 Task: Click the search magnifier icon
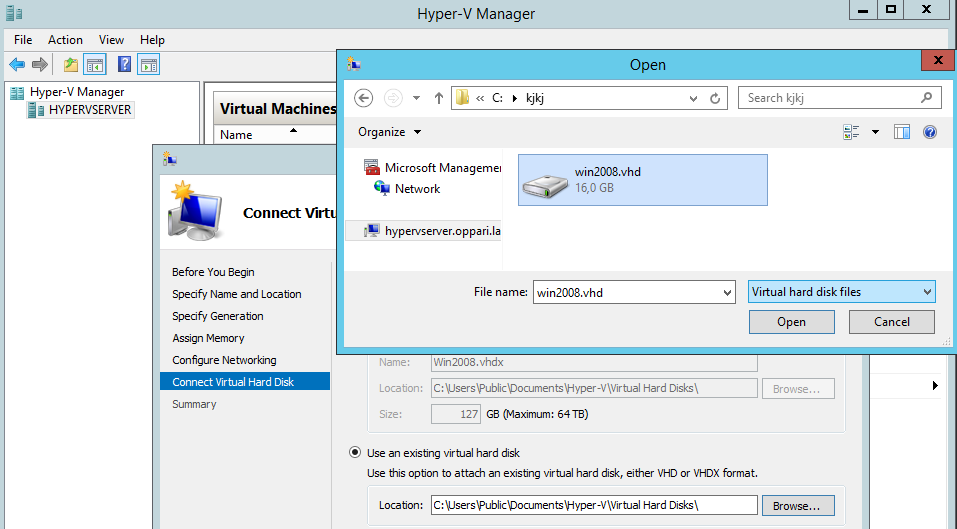point(926,98)
